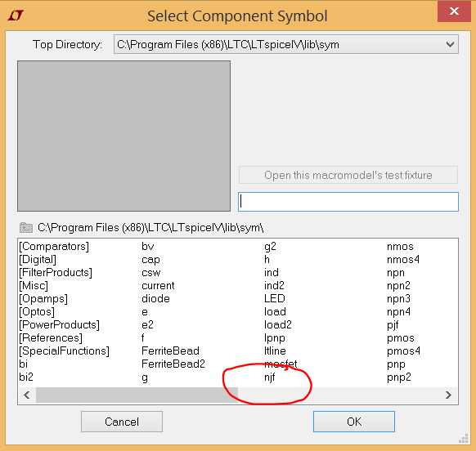The width and height of the screenshot is (476, 451).
Task: Open the [PowerProducts] folder
Action: click(60, 325)
